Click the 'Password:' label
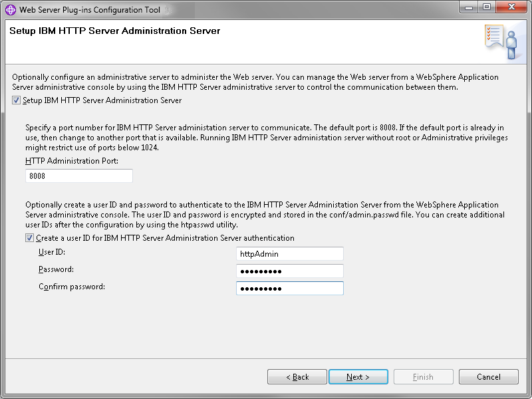532x399 pixels. point(56,269)
